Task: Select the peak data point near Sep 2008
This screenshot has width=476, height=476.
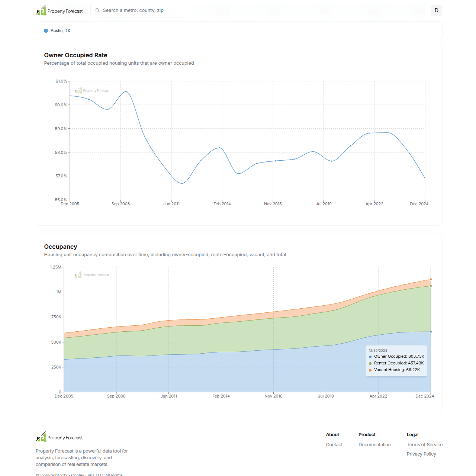Action: (126, 91)
